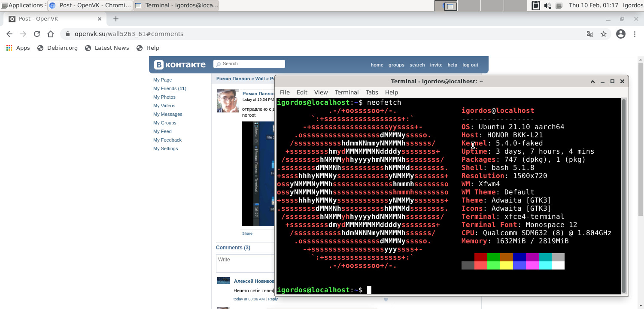
Task: Open the terminal Help menu
Action: pyautogui.click(x=392, y=92)
